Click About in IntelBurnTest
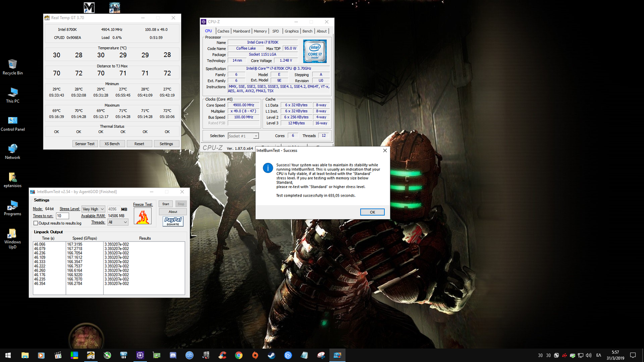644x362 pixels. click(173, 212)
